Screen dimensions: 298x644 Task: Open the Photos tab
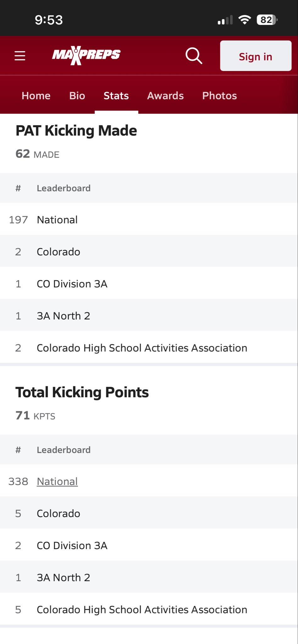click(219, 96)
